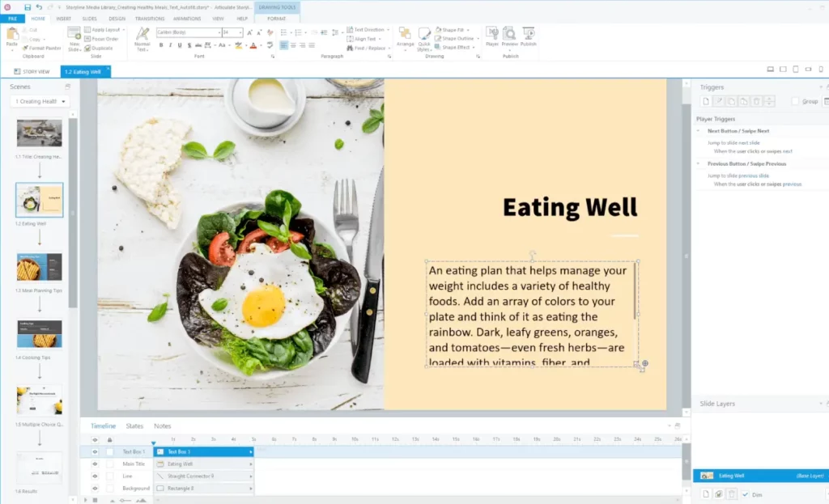This screenshot has height=504, width=829.
Task: Open the Player properties icon
Action: point(491,36)
